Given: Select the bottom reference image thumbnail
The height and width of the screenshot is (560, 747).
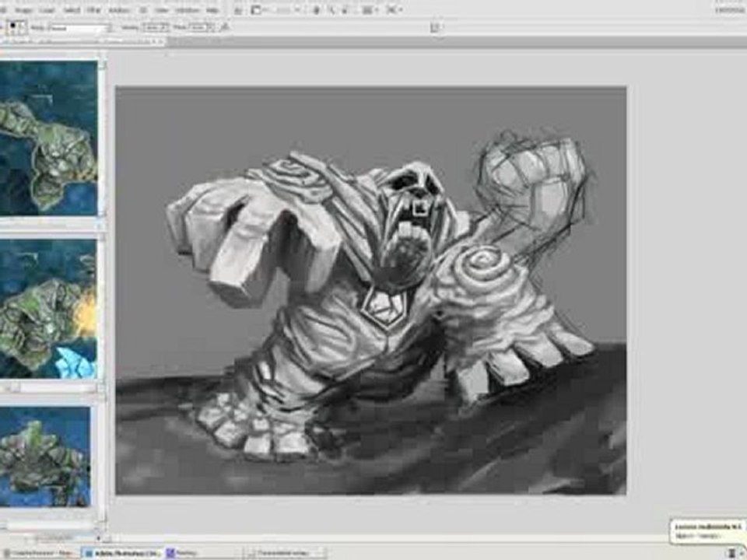Looking at the screenshot, I should (x=45, y=457).
